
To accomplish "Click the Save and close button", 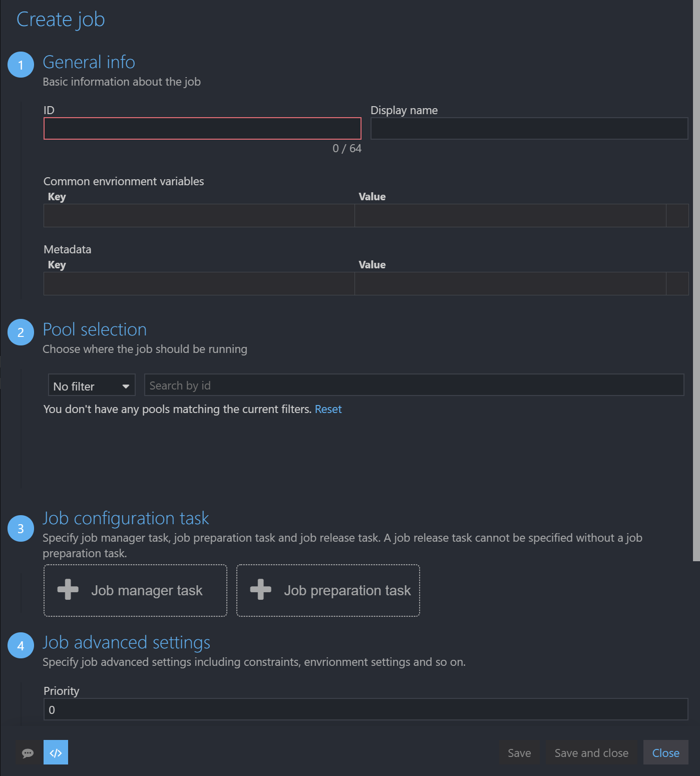I will coord(591,752).
